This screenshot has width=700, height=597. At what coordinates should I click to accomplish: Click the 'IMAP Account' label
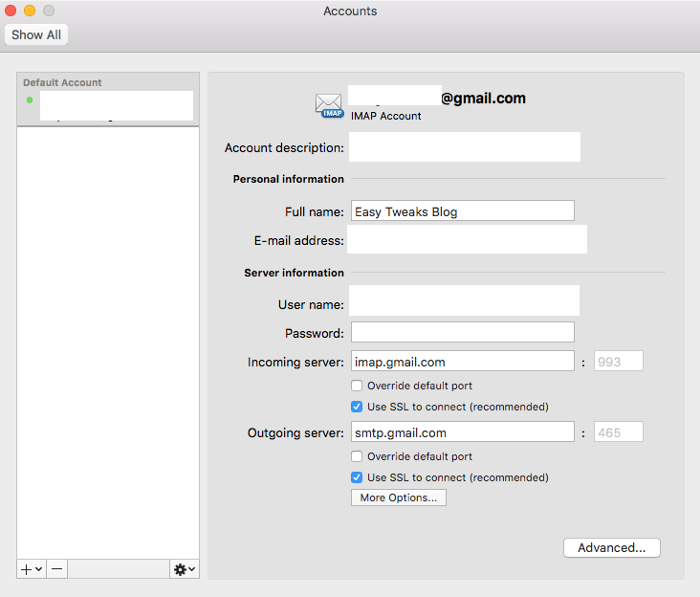(x=385, y=116)
